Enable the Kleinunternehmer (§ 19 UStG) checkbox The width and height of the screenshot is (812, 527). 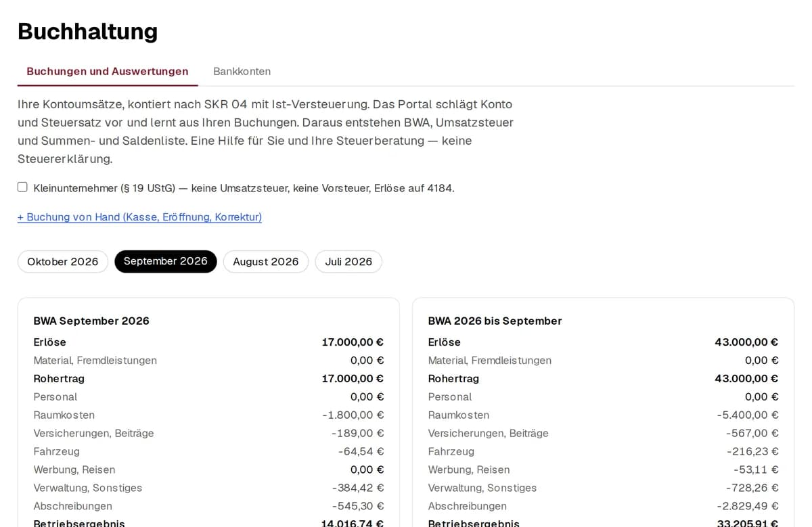22,187
